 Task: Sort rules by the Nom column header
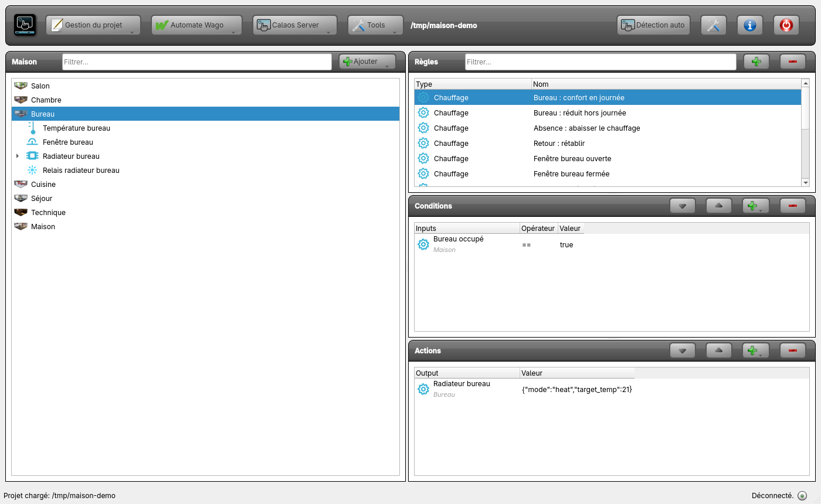666,84
